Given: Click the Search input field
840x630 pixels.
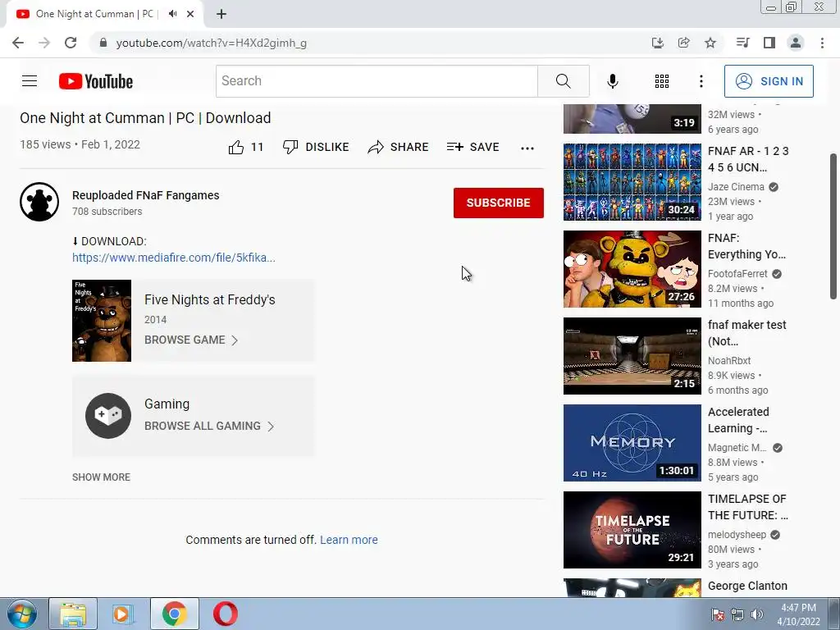Looking at the screenshot, I should pyautogui.click(x=377, y=81).
